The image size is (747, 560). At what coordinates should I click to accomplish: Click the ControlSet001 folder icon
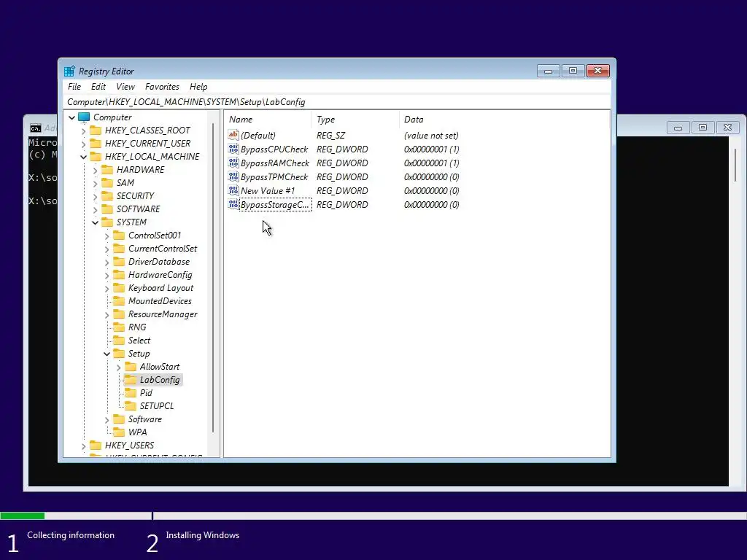119,236
